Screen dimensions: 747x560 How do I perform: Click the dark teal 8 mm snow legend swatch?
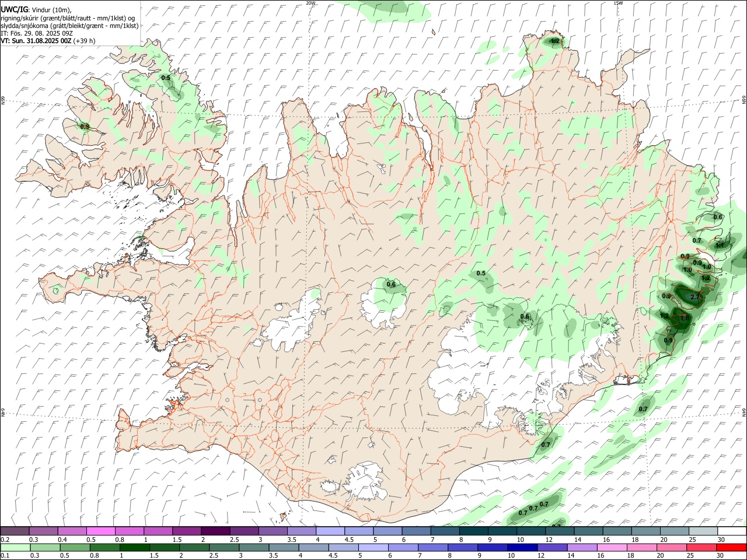click(474, 531)
